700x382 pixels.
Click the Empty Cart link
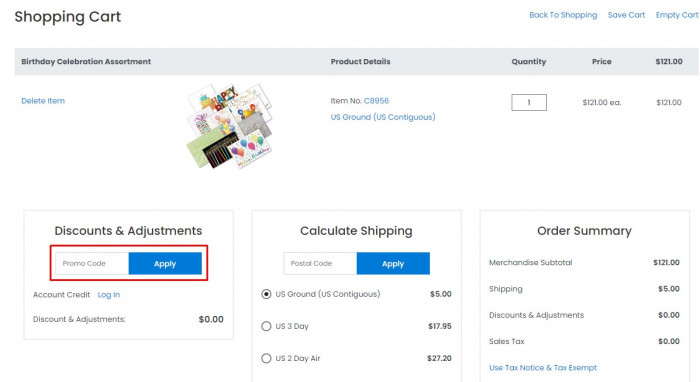[677, 15]
